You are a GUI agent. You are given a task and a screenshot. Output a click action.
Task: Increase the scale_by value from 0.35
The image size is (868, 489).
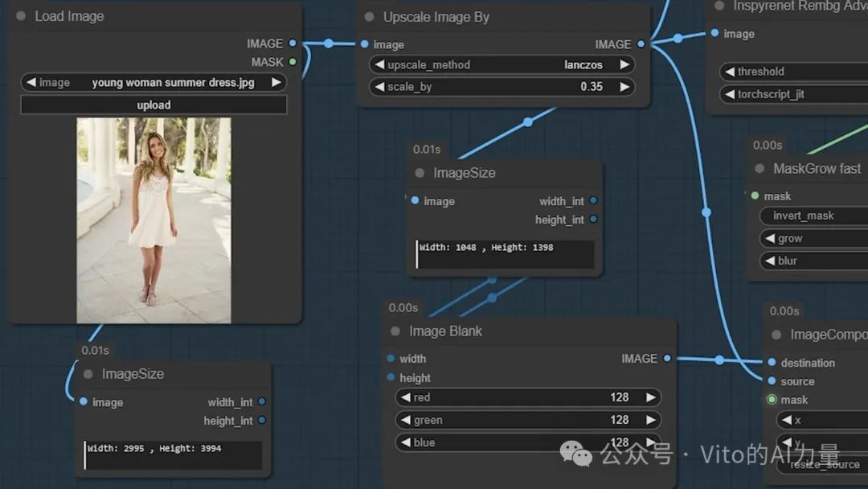[624, 87]
